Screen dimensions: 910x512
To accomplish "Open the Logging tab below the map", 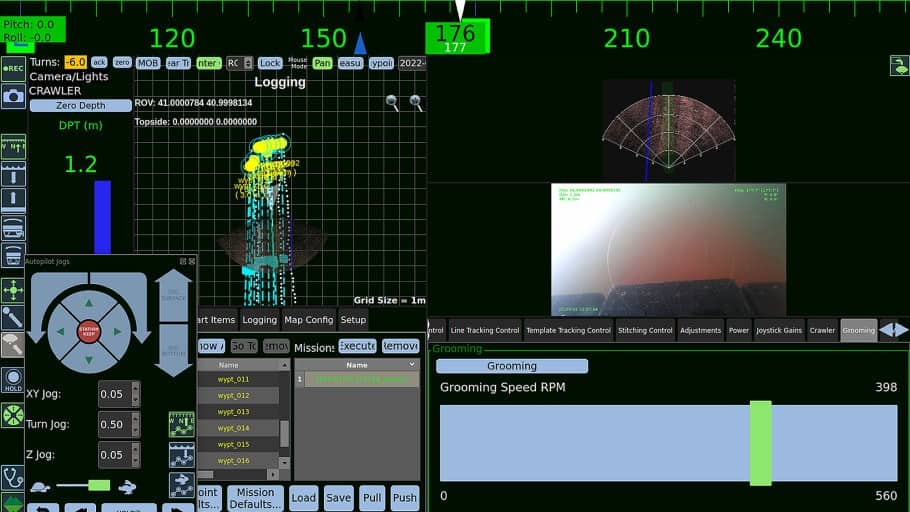I will pyautogui.click(x=259, y=320).
